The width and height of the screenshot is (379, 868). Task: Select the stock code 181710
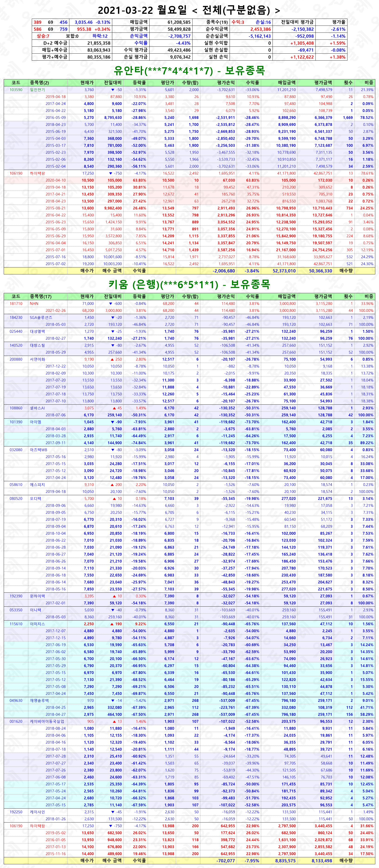point(16,303)
